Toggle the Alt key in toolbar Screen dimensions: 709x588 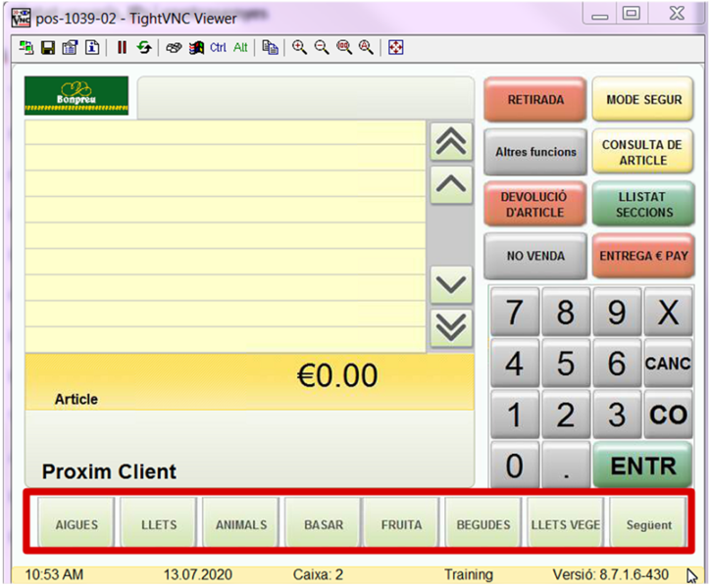240,47
